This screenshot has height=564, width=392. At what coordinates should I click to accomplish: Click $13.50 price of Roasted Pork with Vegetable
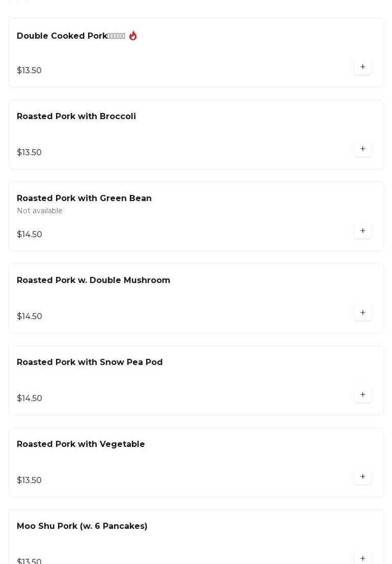(29, 481)
